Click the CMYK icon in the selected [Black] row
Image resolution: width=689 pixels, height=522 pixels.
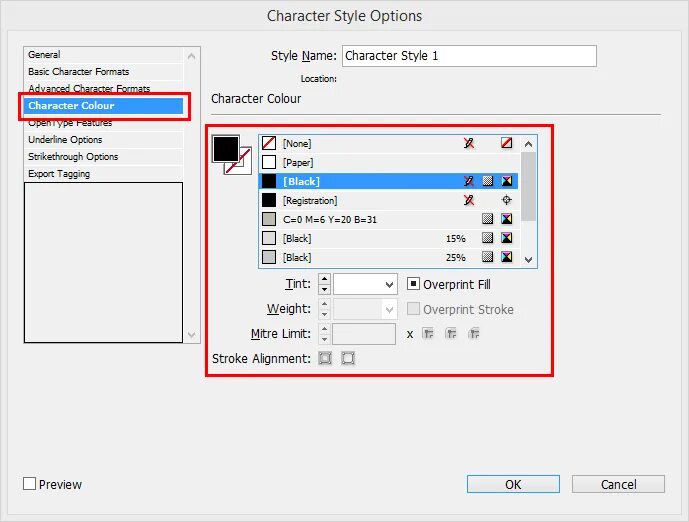(507, 181)
